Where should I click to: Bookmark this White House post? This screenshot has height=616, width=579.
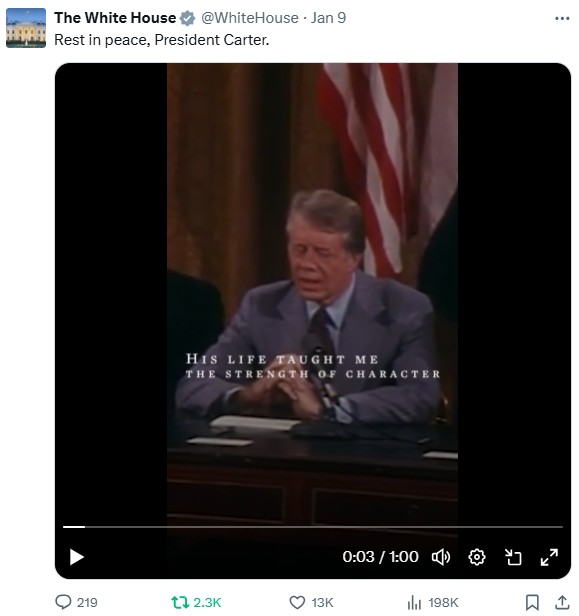[532, 602]
